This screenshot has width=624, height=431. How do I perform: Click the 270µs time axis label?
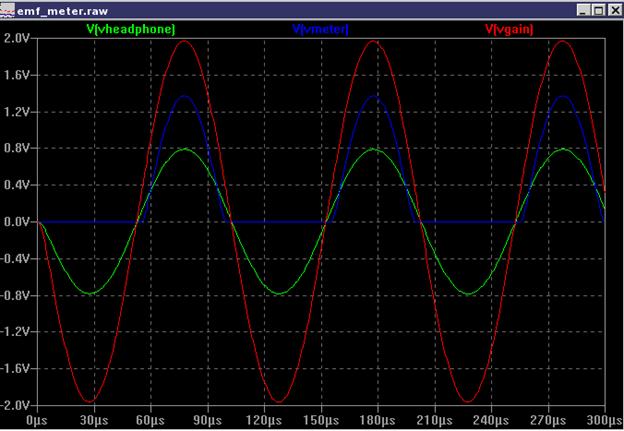(x=548, y=421)
